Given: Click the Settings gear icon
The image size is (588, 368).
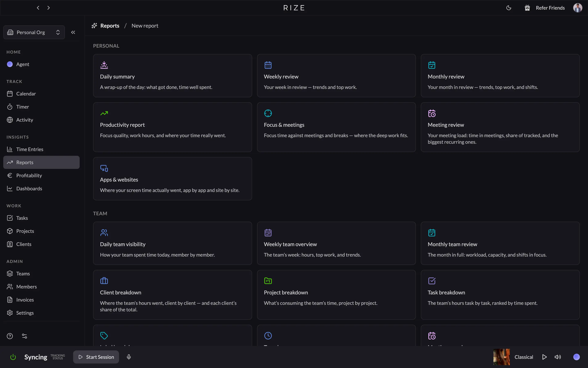Looking at the screenshot, I should 10,313.
